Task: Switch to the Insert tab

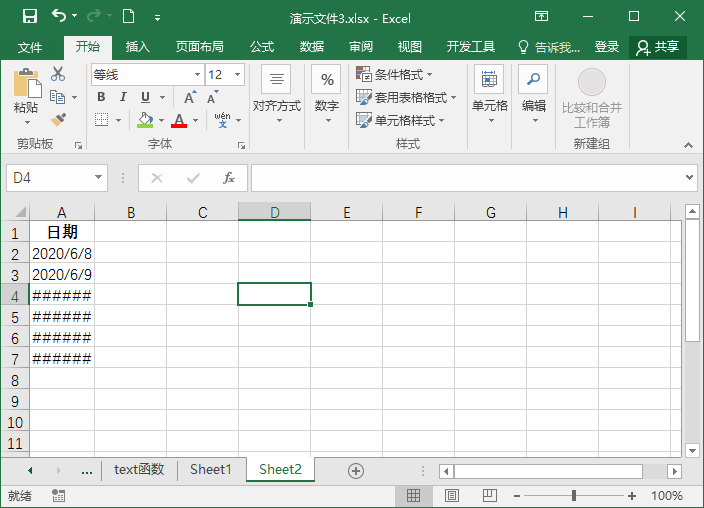Action: coord(137,47)
